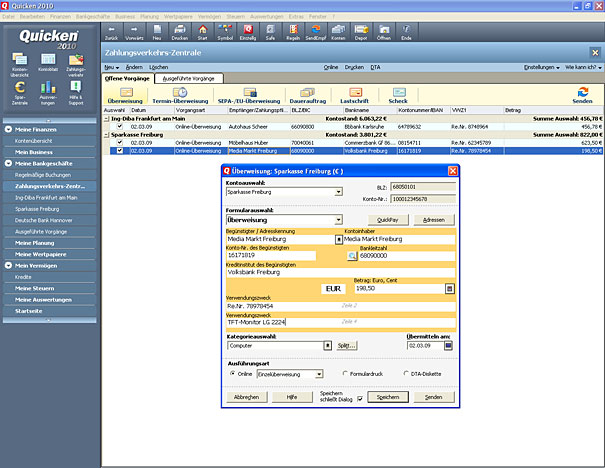Open the calculator icon beside Betrag field
The image size is (605, 468).
(x=449, y=288)
